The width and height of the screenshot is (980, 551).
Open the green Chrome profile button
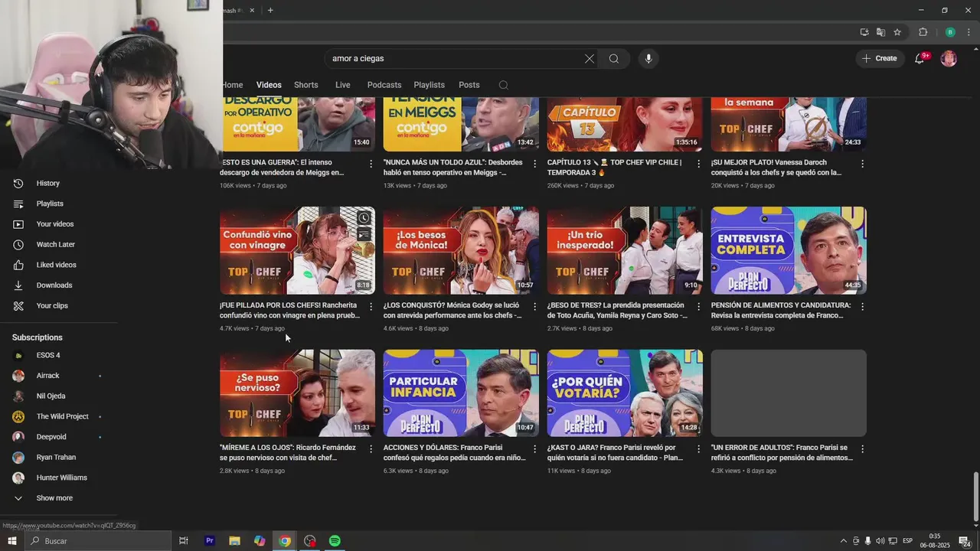(x=950, y=32)
